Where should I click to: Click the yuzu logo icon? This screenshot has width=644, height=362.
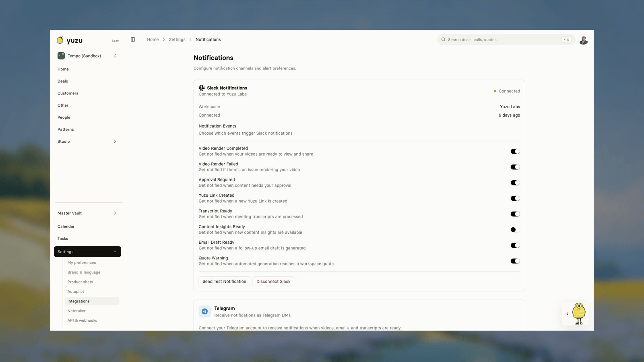click(x=60, y=40)
